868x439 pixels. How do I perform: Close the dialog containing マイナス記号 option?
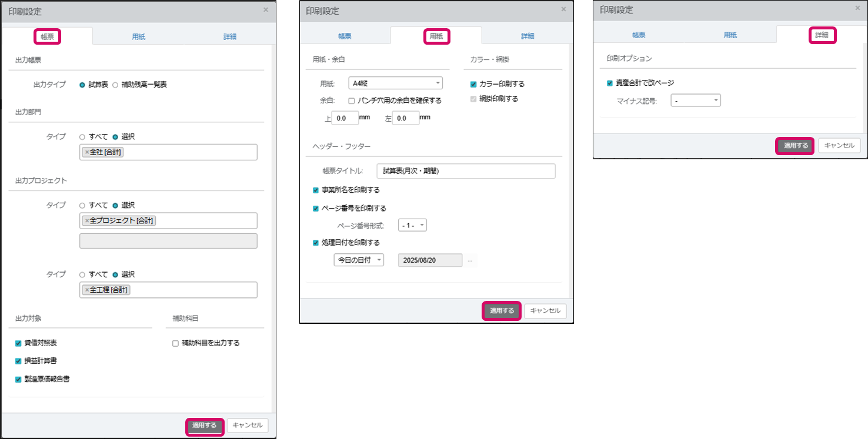point(856,9)
